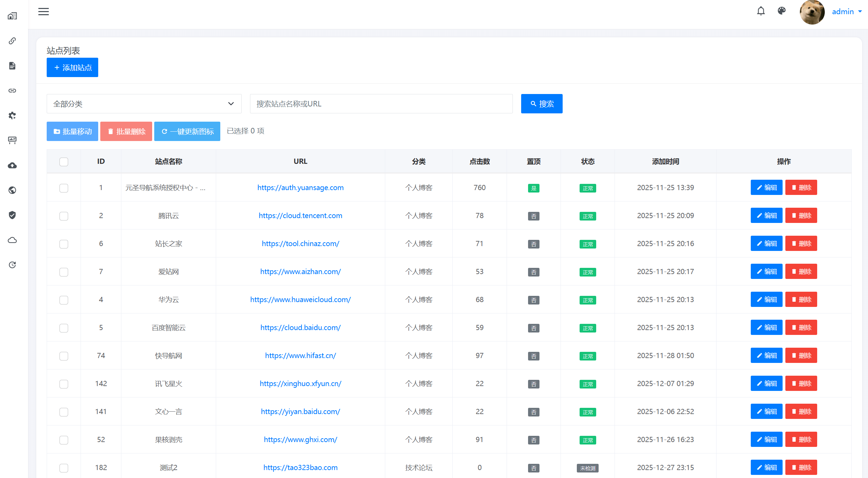Open the notifications bell icon
868x478 pixels.
click(x=761, y=11)
